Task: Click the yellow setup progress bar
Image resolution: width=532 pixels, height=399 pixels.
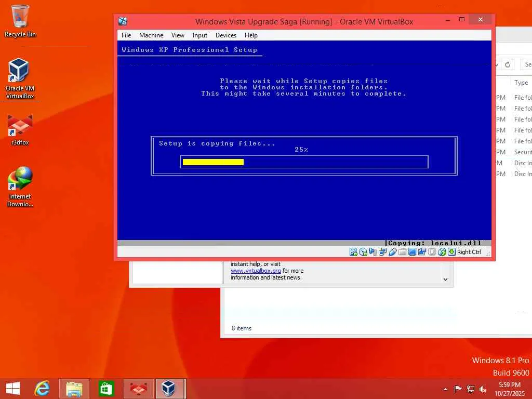Action: (213, 162)
